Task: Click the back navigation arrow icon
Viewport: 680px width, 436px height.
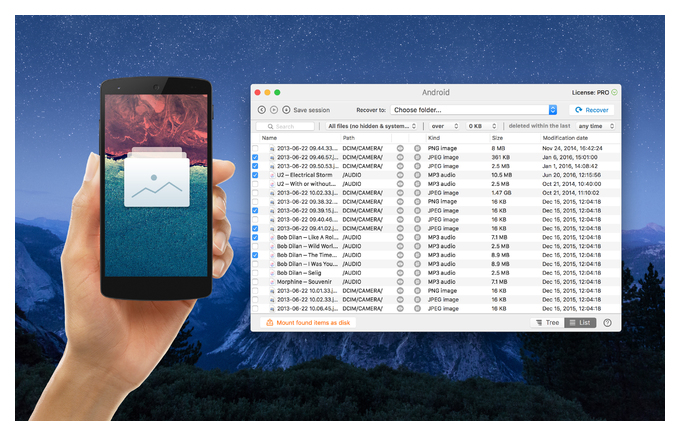Action: point(262,110)
